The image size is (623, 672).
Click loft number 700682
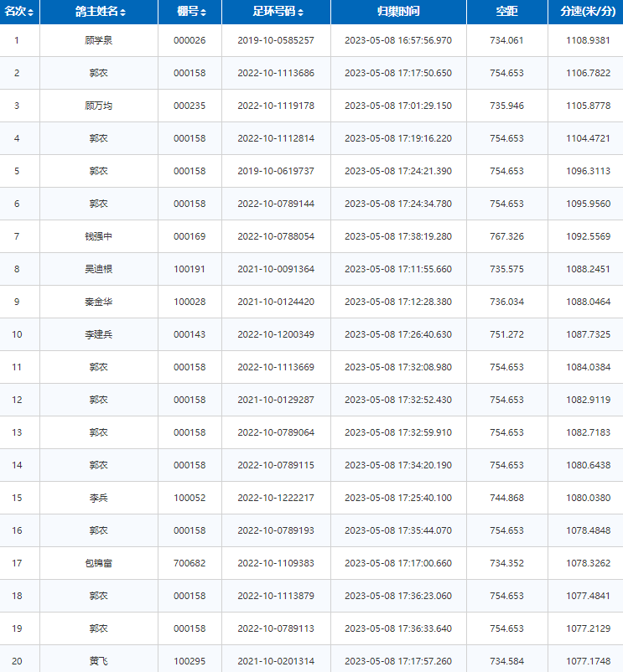(189, 563)
